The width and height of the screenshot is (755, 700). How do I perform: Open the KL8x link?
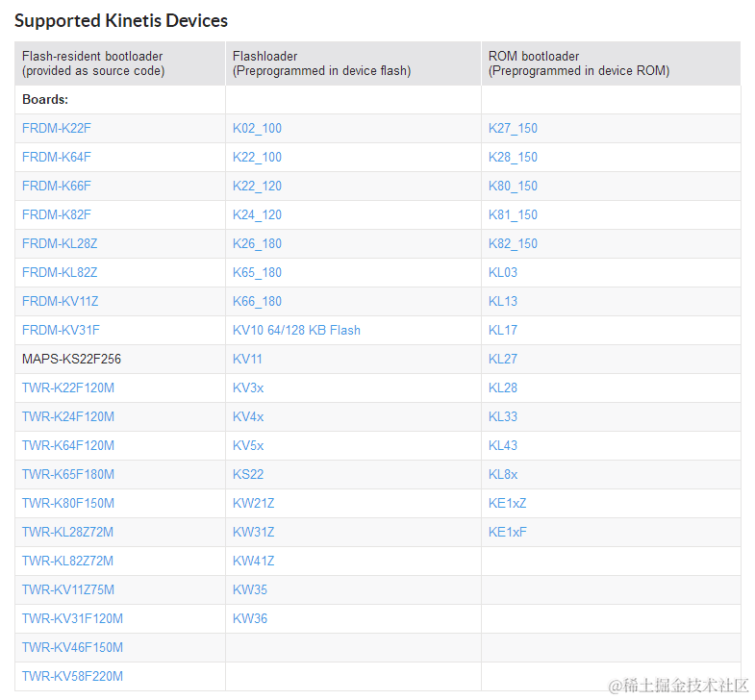click(503, 475)
